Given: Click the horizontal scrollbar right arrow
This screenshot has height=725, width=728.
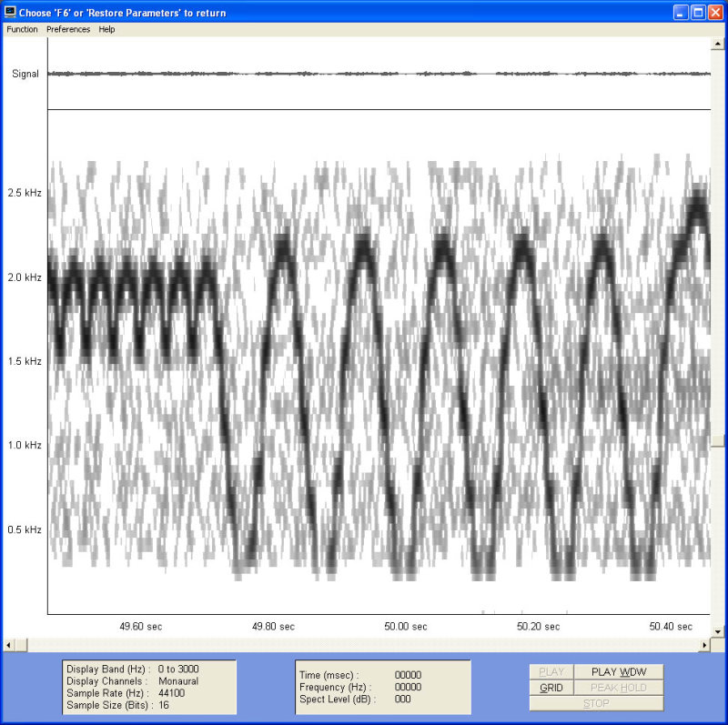Looking at the screenshot, I should (x=704, y=645).
